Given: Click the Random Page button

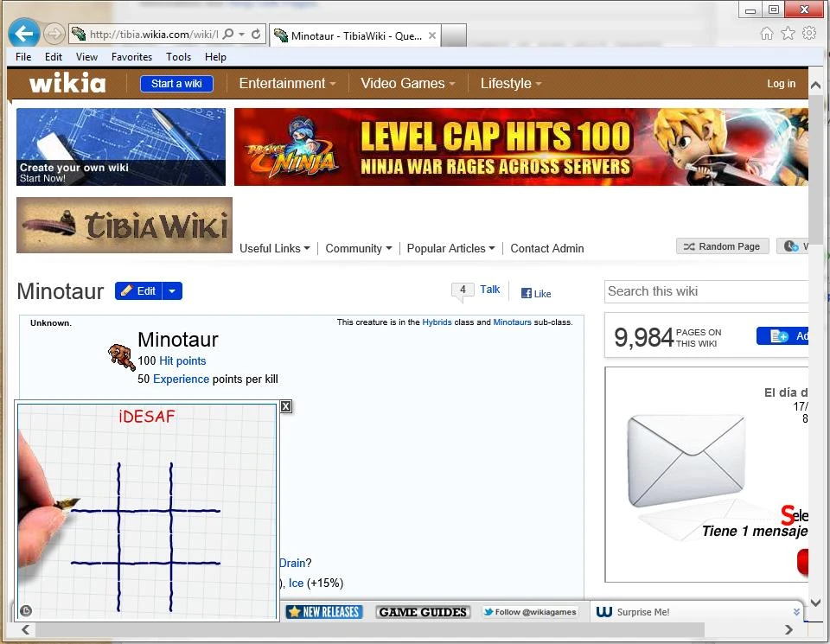Looking at the screenshot, I should click(722, 246).
